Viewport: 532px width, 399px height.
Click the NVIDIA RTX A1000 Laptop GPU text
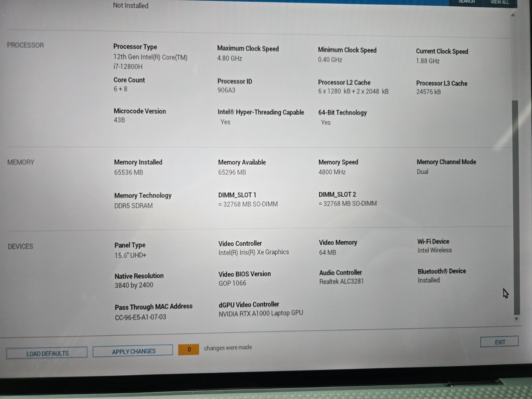pos(261,313)
